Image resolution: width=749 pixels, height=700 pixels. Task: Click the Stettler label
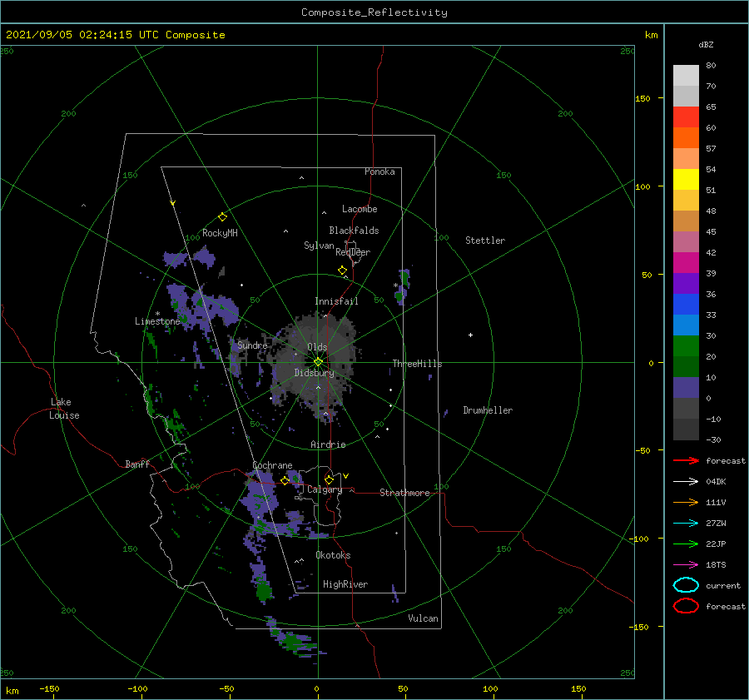(485, 241)
